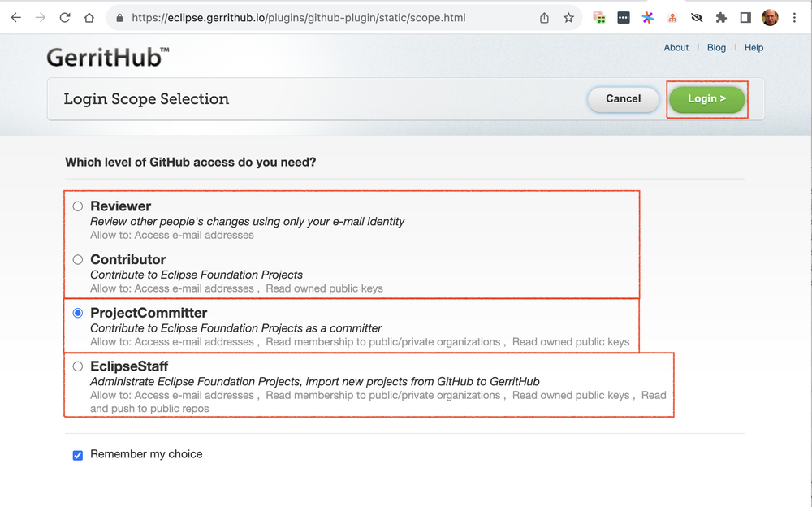Image resolution: width=812 pixels, height=507 pixels.
Task: Click the browser profile avatar
Action: coord(770,16)
